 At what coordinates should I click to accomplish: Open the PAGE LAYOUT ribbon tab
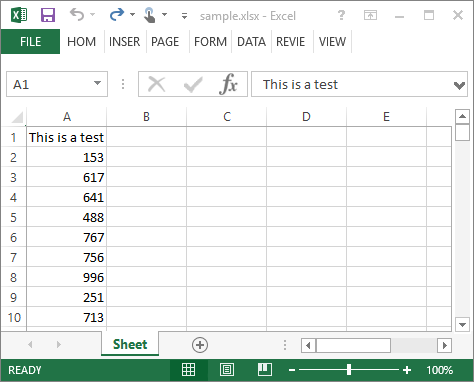point(165,42)
